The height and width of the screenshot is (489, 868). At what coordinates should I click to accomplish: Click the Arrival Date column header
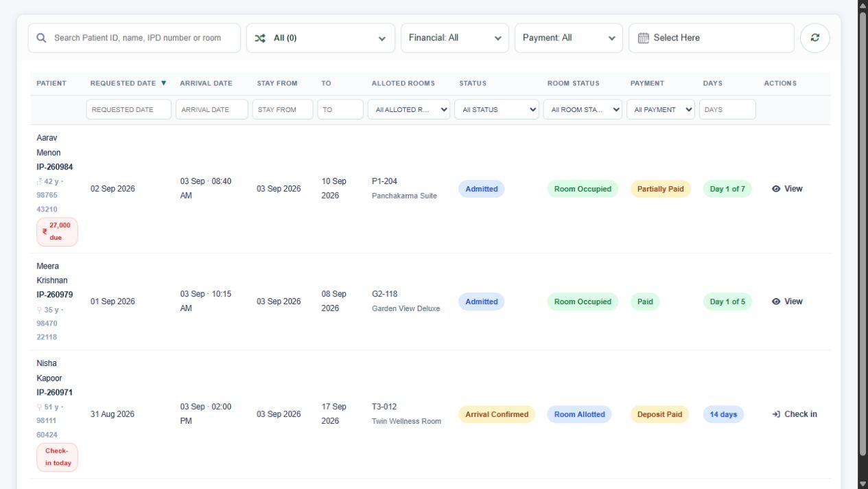pyautogui.click(x=207, y=83)
